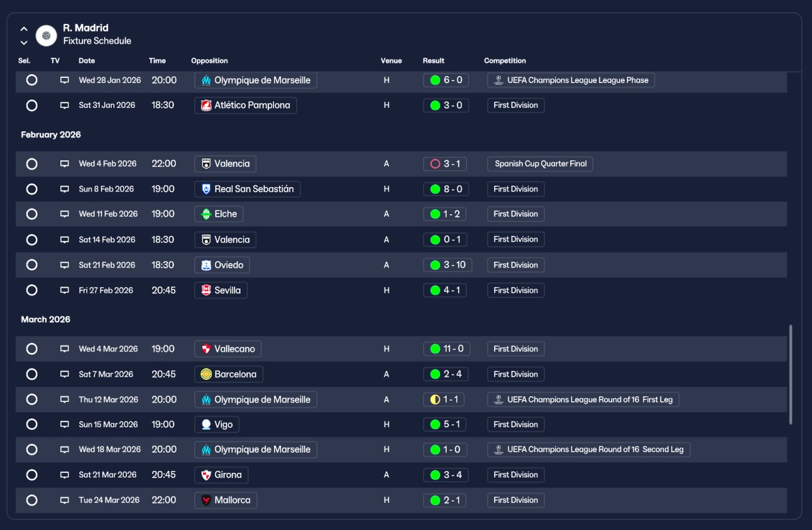This screenshot has height=530, width=812.
Task: Select the radio button for Vallecano match
Action: click(x=32, y=349)
